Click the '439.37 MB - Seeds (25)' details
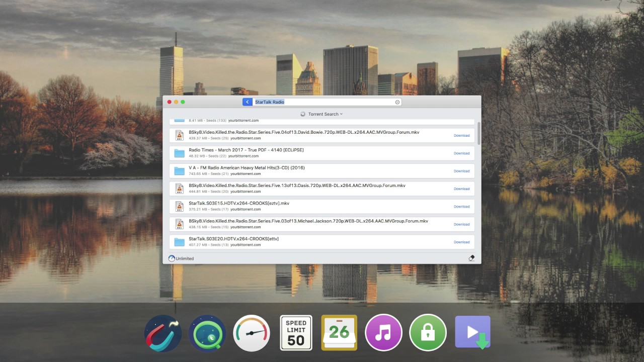 (208, 138)
